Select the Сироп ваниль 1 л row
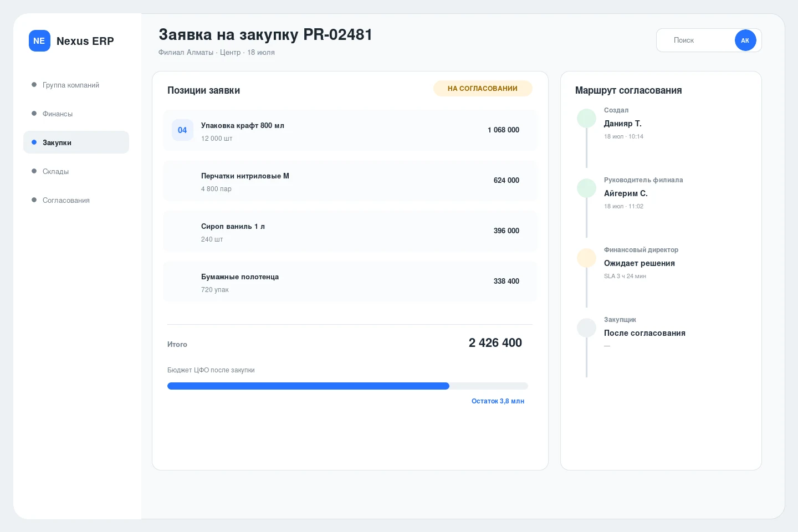The image size is (798, 532). (x=350, y=231)
